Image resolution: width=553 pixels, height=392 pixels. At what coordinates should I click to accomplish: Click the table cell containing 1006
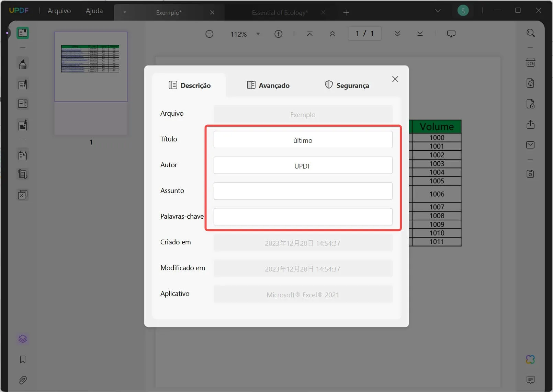coord(437,194)
